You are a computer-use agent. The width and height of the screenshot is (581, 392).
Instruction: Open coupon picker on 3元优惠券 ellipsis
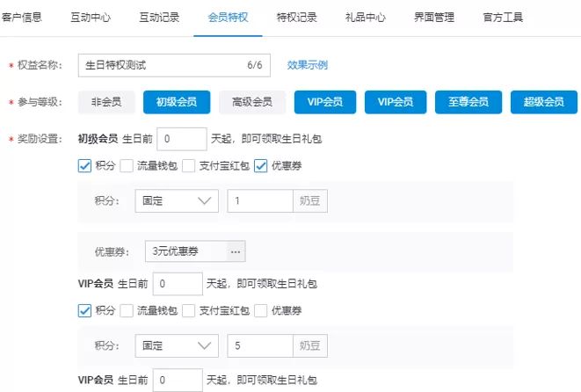(x=236, y=251)
